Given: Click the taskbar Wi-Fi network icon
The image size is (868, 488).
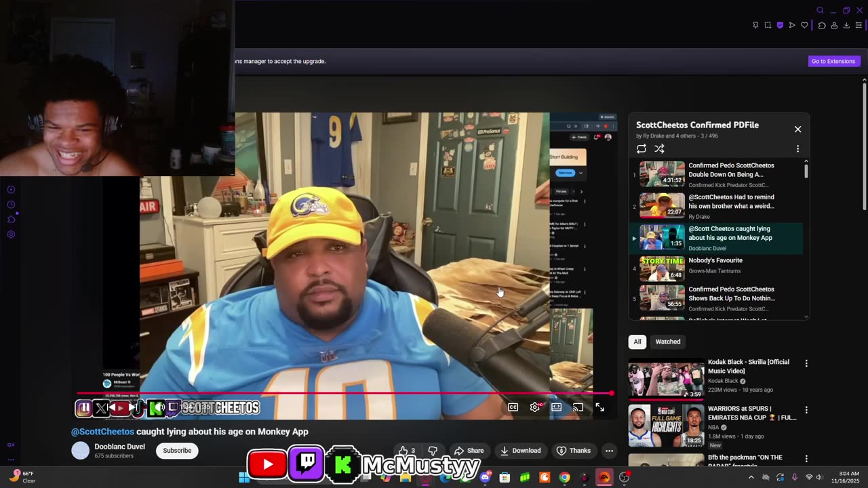Looking at the screenshot, I should (x=809, y=477).
